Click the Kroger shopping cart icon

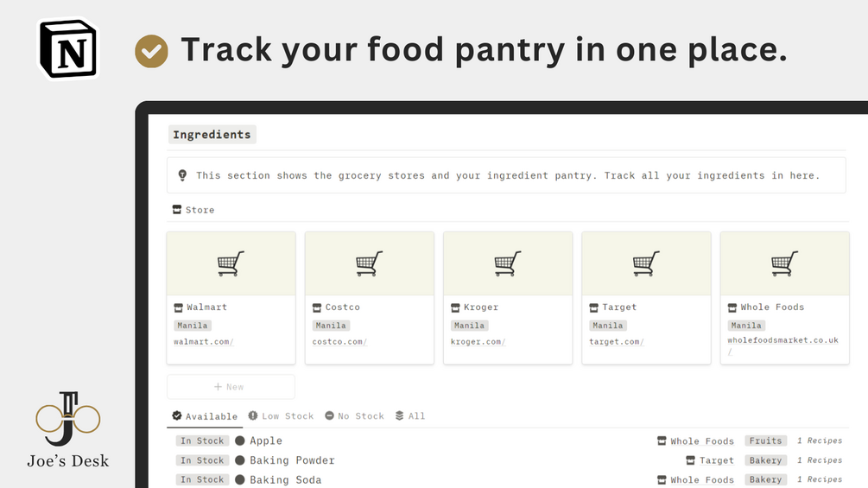click(x=507, y=263)
